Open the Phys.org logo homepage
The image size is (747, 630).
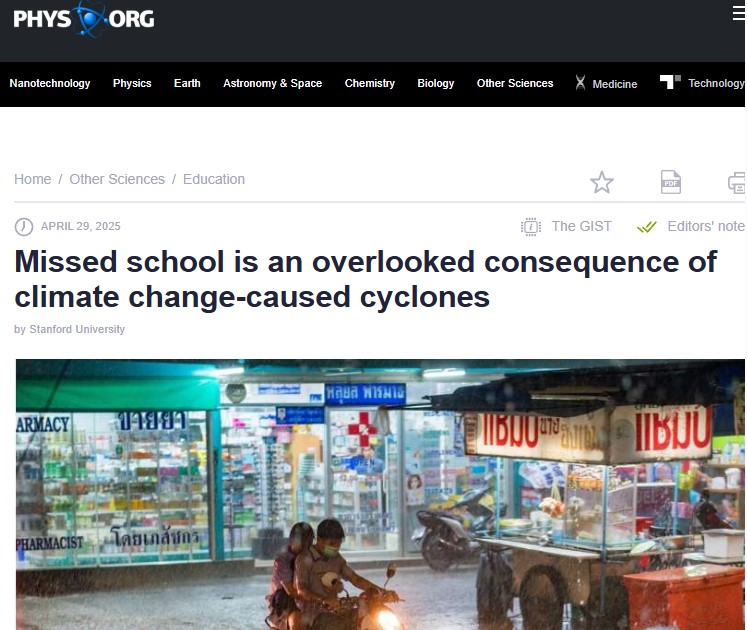[x=84, y=19]
